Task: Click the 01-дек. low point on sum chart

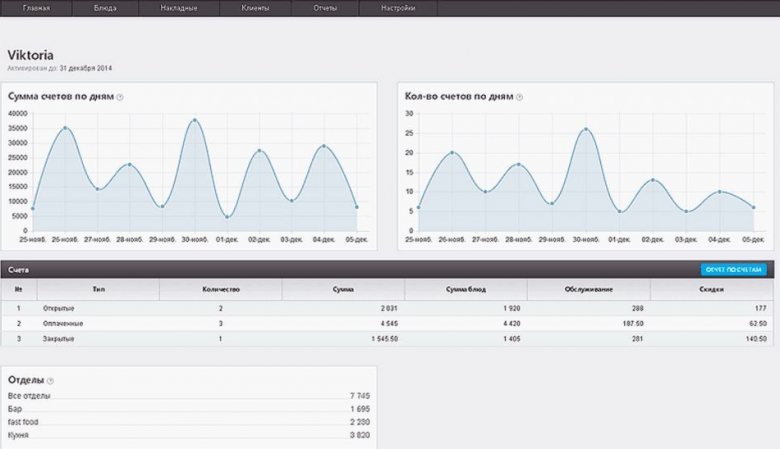Action: point(227,217)
